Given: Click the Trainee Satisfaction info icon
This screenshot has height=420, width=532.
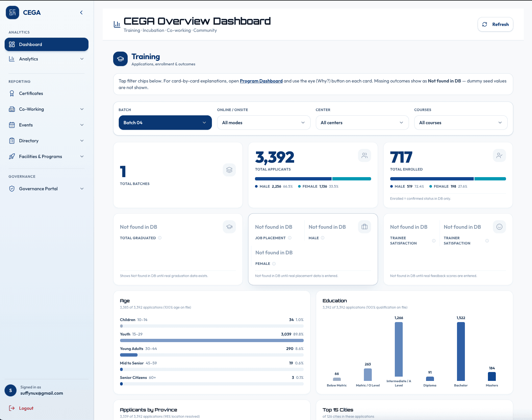Looking at the screenshot, I should tap(434, 241).
